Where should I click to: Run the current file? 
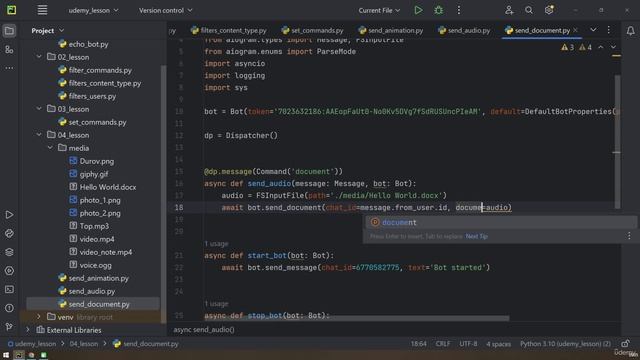tap(418, 10)
